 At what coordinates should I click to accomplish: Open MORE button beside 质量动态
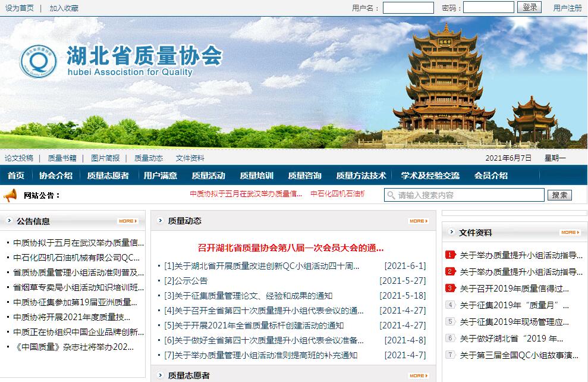click(x=418, y=221)
